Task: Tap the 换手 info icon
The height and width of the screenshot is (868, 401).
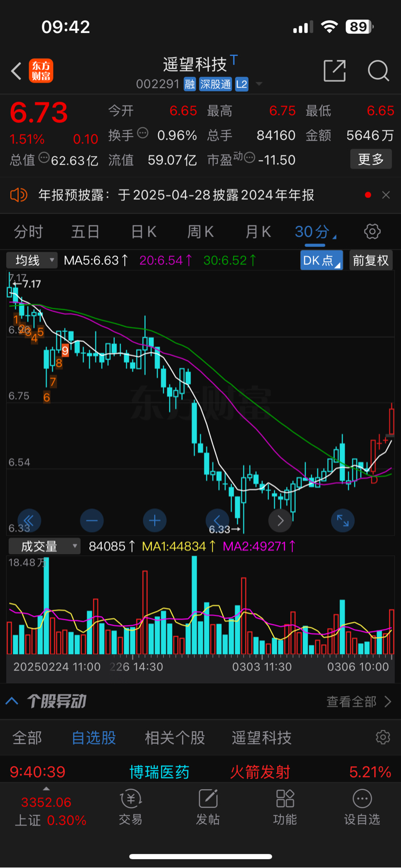Action: pos(143,133)
